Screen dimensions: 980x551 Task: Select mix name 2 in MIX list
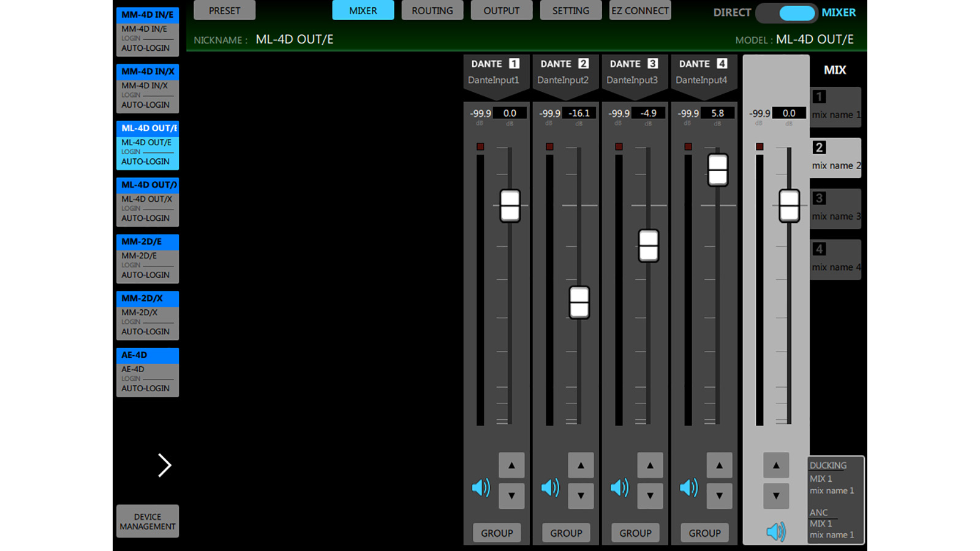point(835,158)
